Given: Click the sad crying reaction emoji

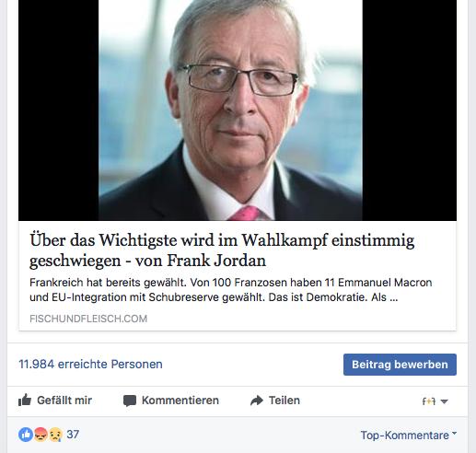Looking at the screenshot, I should (55, 435).
